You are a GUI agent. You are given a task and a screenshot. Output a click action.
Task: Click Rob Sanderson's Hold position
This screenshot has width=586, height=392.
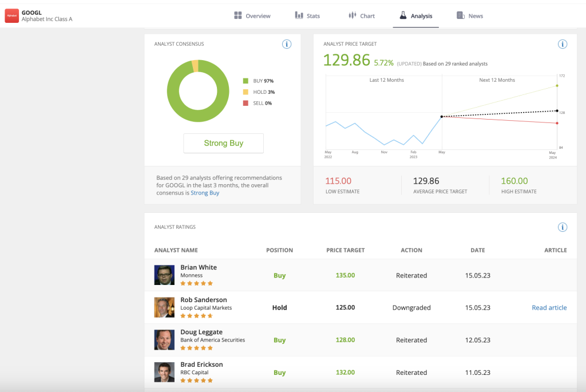coord(279,307)
